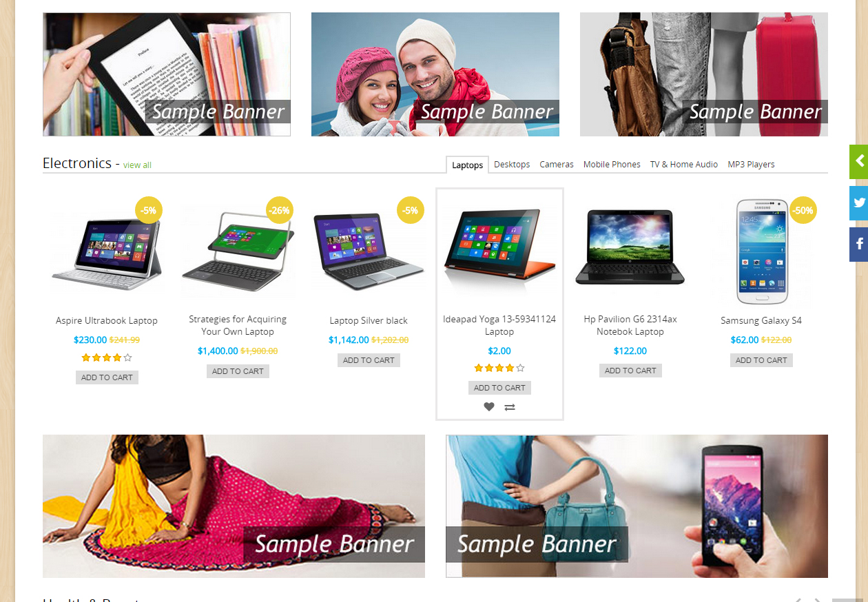Screen dimensions: 868x602
Task: Rate Aspire Ultrabook using star rating
Action: tap(107, 357)
